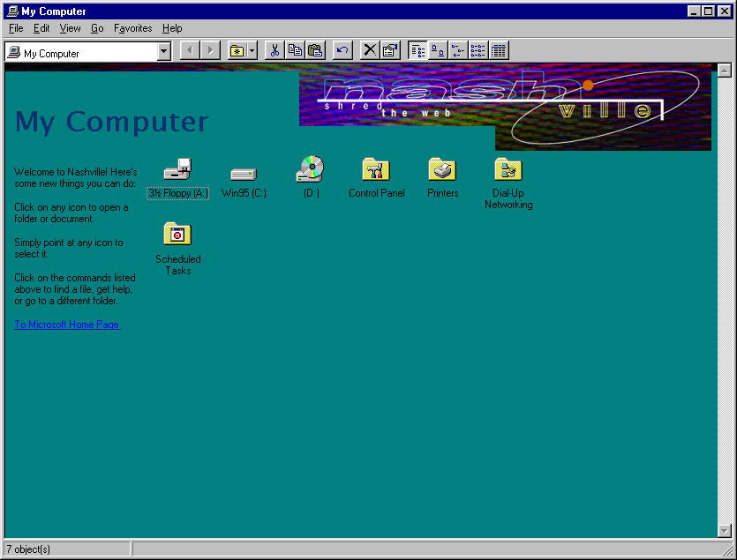Select the Win95 (C:) drive icon
The width and height of the screenshot is (737, 560).
coord(244,174)
